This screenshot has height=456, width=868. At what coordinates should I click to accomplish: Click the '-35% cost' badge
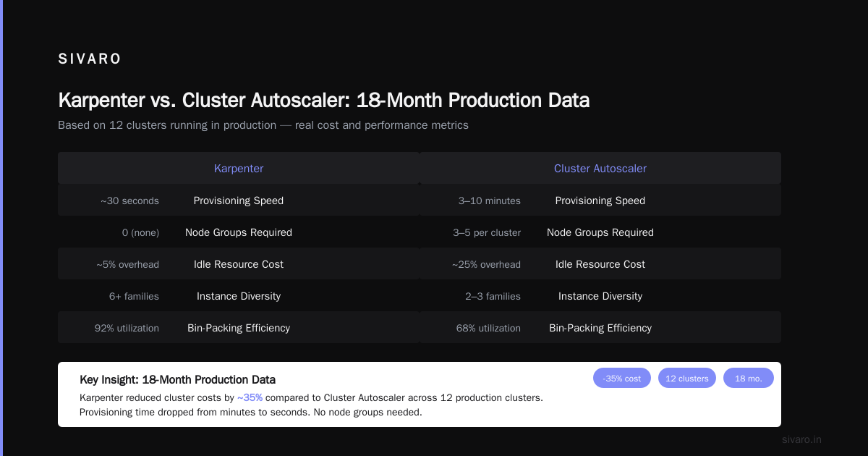[x=622, y=379]
